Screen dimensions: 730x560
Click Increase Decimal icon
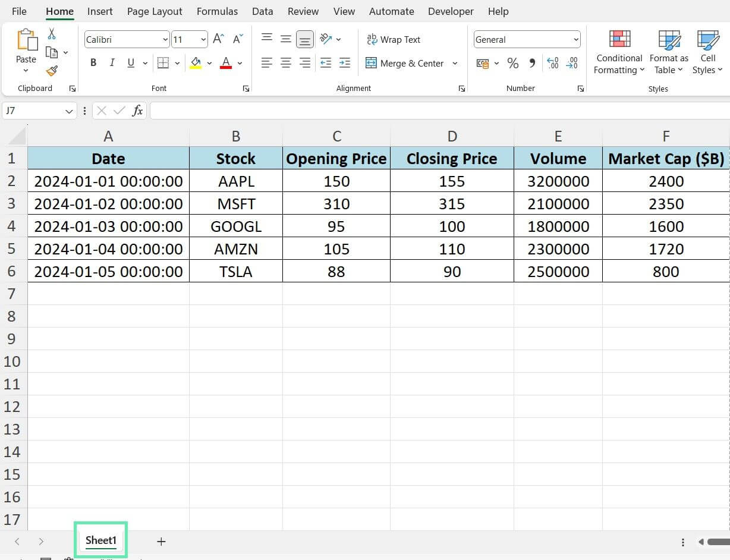click(552, 63)
